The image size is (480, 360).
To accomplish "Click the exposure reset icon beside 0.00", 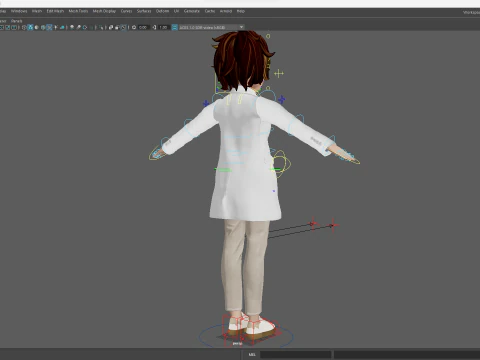I will pos(134,27).
